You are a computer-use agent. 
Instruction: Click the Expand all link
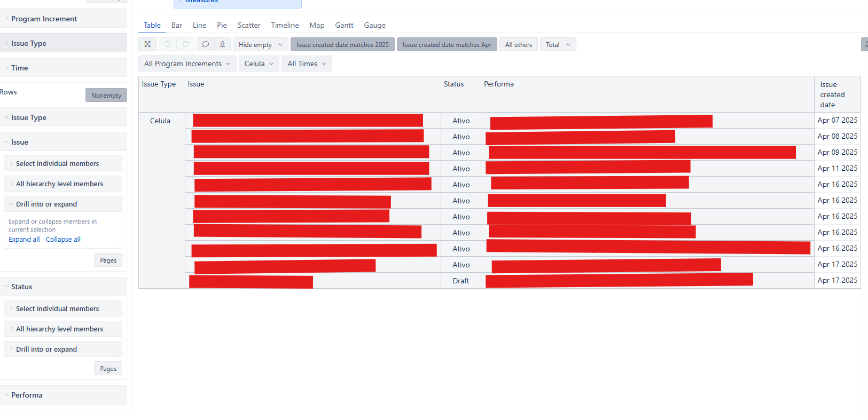[x=24, y=239]
